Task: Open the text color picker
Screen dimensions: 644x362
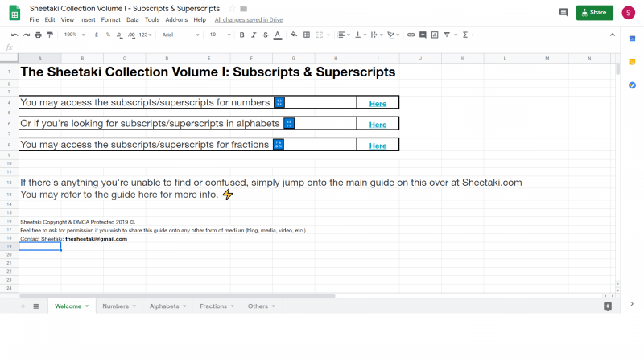Action: (278, 35)
